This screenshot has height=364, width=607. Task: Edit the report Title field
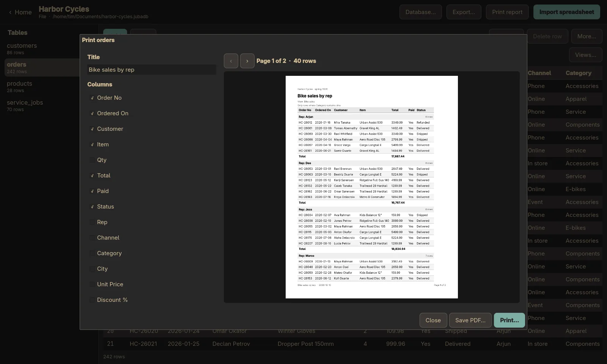point(152,70)
